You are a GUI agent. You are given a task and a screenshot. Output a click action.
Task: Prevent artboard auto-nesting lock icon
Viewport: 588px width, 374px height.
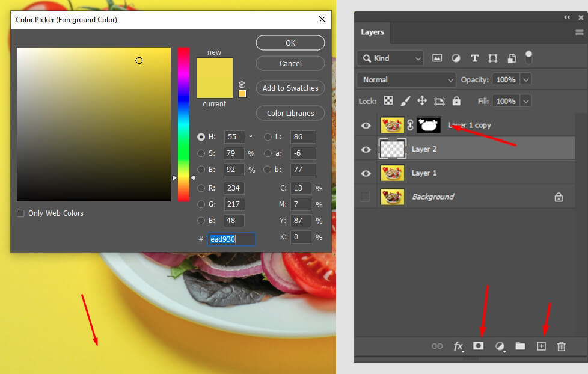pos(439,101)
